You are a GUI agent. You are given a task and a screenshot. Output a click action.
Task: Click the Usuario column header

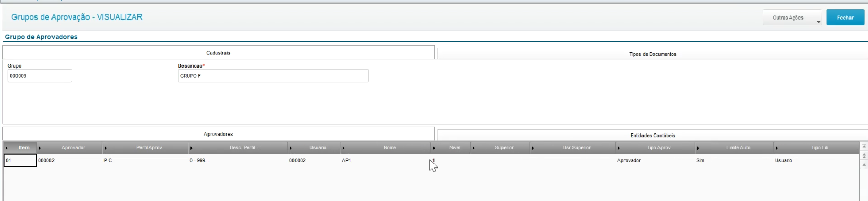click(315, 148)
